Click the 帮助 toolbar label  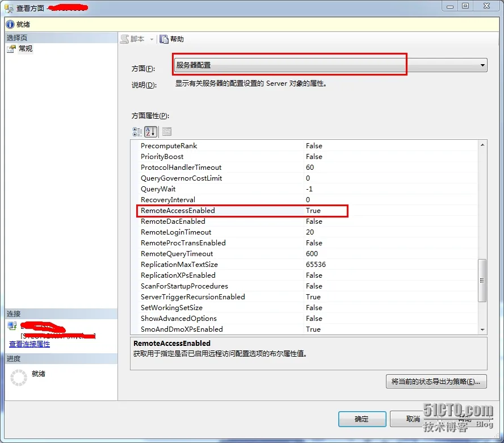[x=177, y=39]
